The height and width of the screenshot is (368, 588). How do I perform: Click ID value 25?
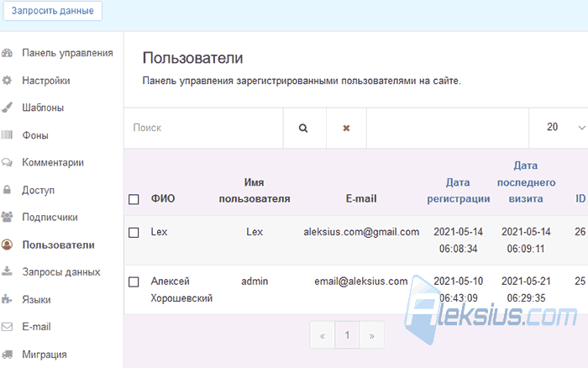click(x=580, y=281)
